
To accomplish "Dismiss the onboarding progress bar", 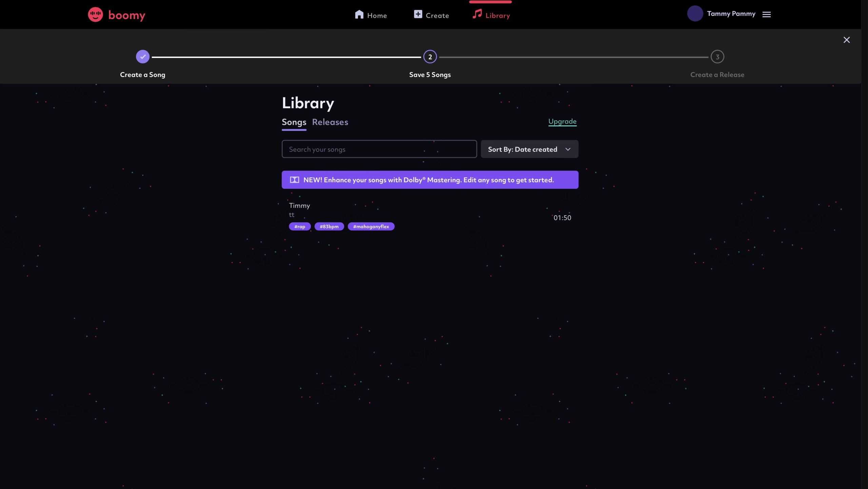I will 846,40.
